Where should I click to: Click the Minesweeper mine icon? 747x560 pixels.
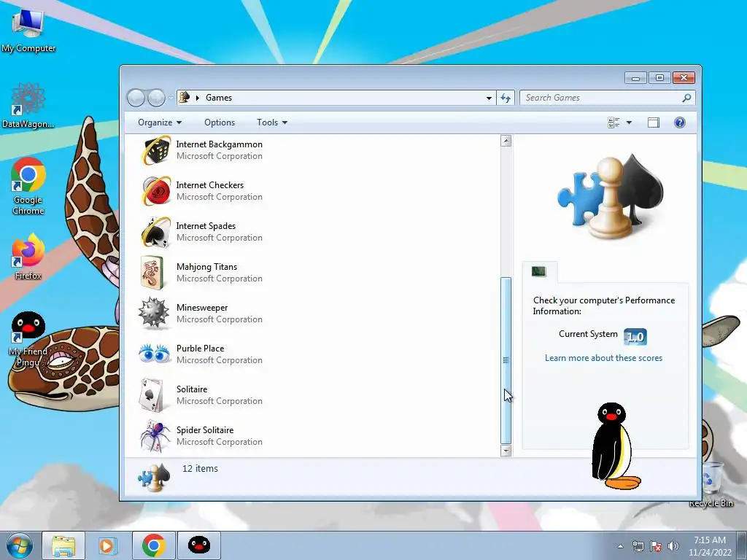tap(154, 314)
